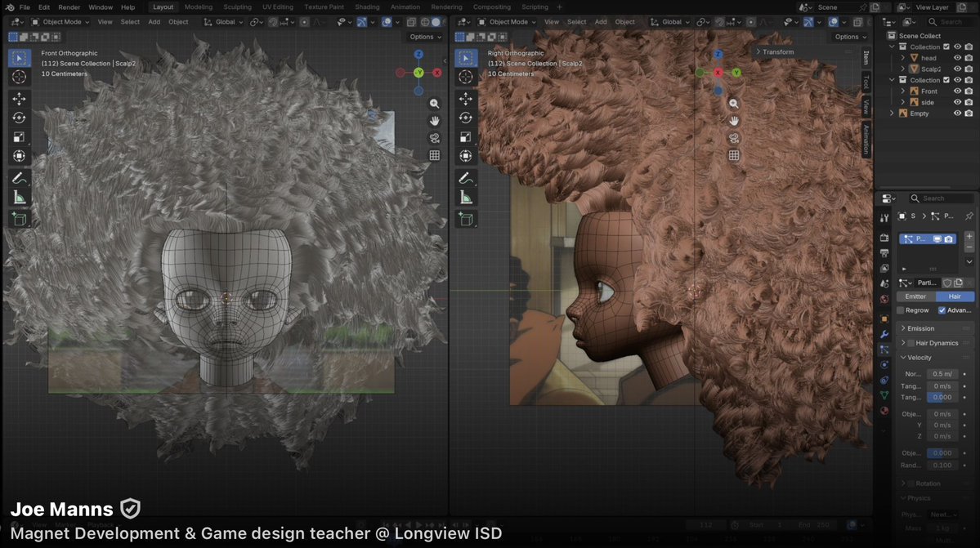Open the Physics properties tab icon
This screenshot has height=548, width=980.
pos(884,364)
